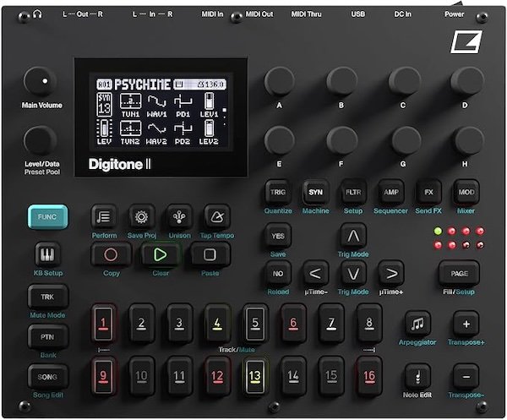Screen dimensions: 507x420
Task: Open Note Edit with the note icon button
Action: (x=417, y=377)
